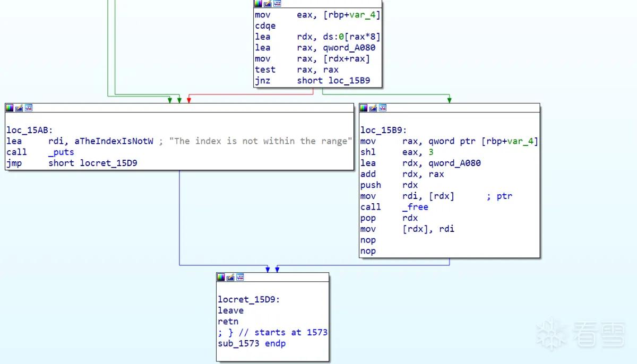Click the _free call reference
The image size is (637, 364).
415,207
